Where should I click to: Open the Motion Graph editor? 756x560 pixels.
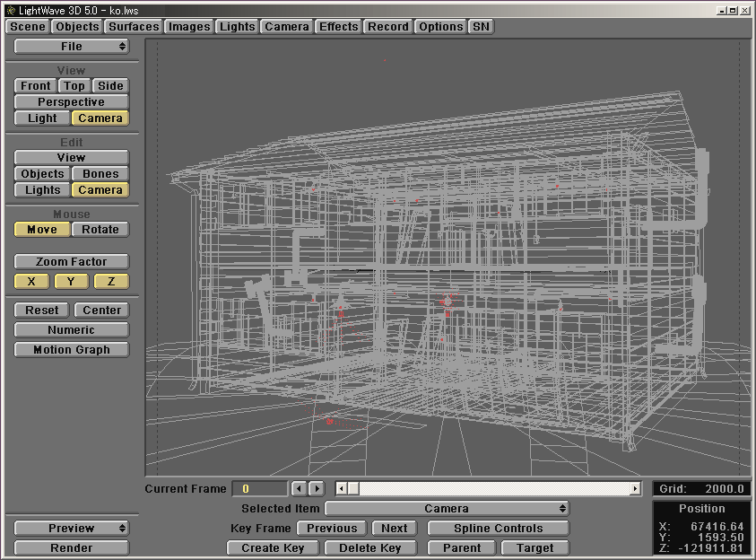tap(72, 350)
